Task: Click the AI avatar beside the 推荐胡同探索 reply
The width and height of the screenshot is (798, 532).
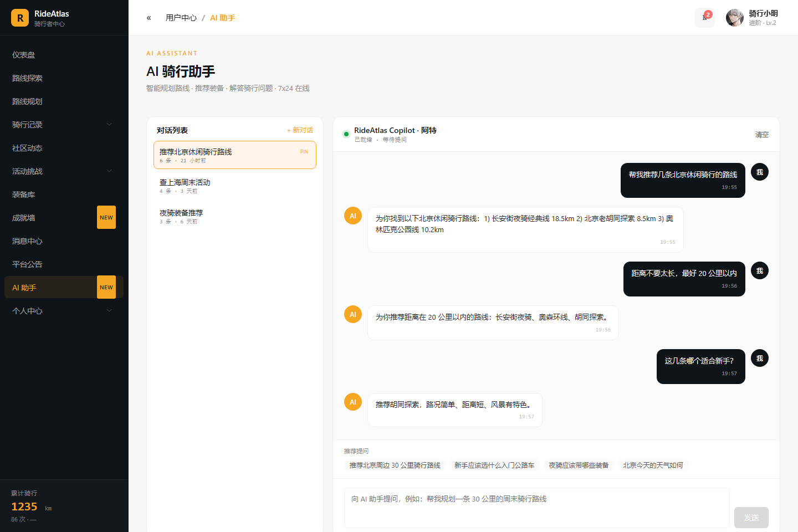Action: coord(353,402)
